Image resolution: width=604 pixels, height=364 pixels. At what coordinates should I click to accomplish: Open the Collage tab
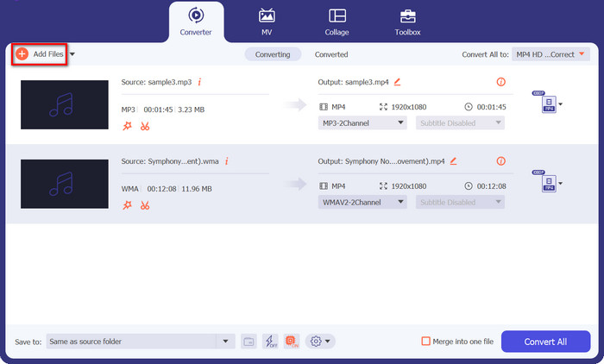(337, 22)
